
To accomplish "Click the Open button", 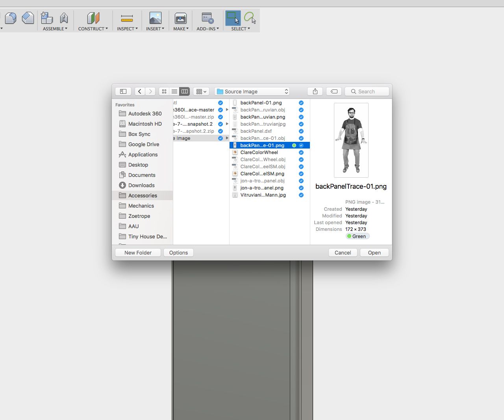I will tap(374, 253).
